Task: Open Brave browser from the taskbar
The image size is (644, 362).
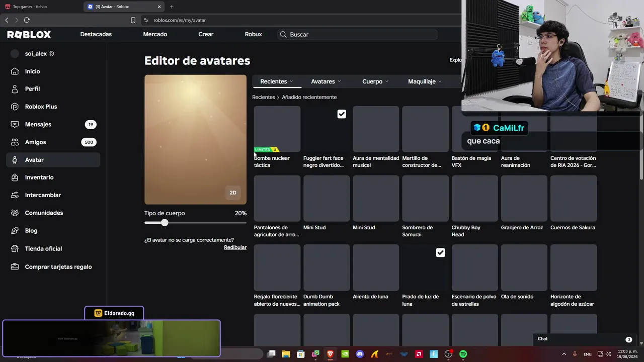Action: pyautogui.click(x=330, y=354)
